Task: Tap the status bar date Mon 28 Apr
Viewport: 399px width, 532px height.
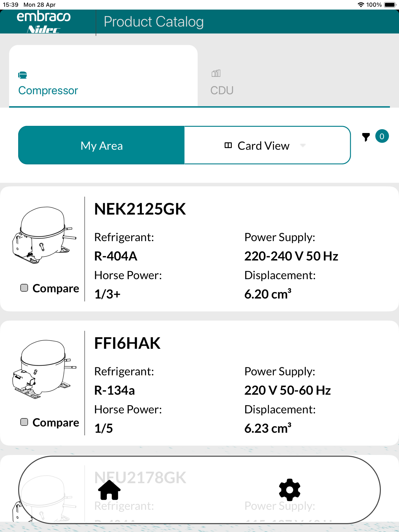Action: coord(39,5)
